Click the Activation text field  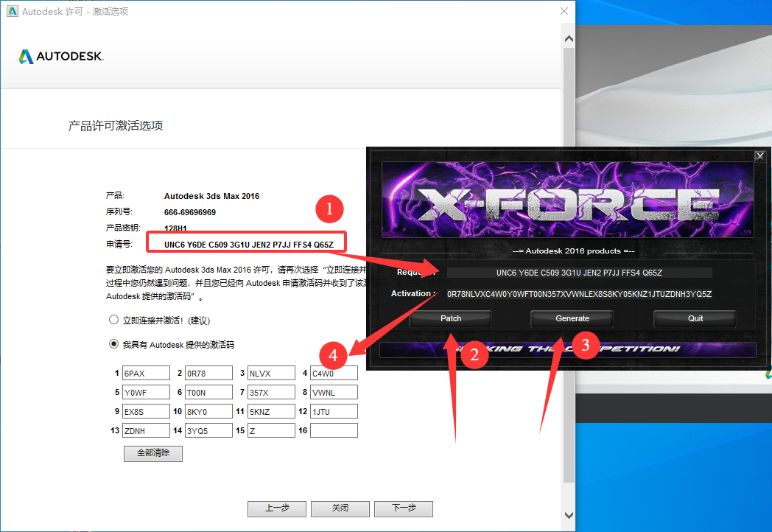click(x=579, y=294)
